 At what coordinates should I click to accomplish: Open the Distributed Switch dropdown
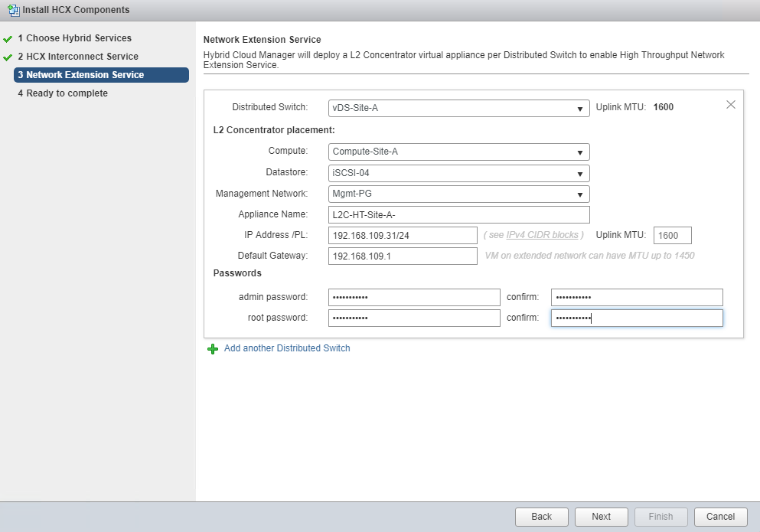[459, 108]
